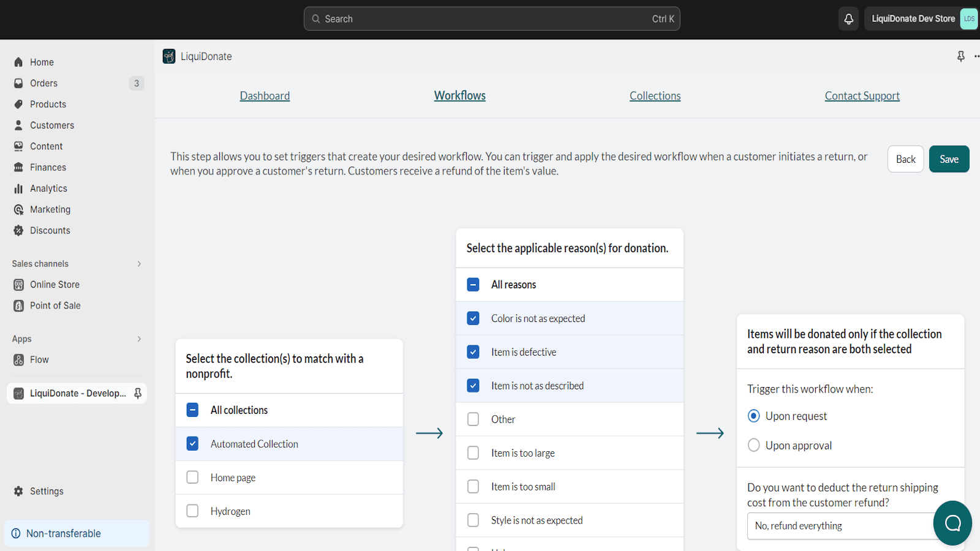Uncheck Item is defective reason
Screen dimensions: 980x551
click(473, 352)
